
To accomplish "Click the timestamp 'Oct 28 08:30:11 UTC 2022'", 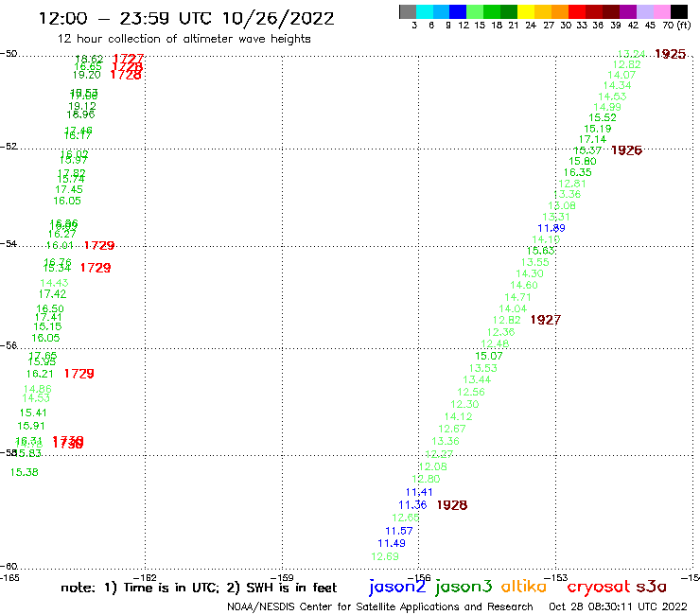I will pos(618,606).
